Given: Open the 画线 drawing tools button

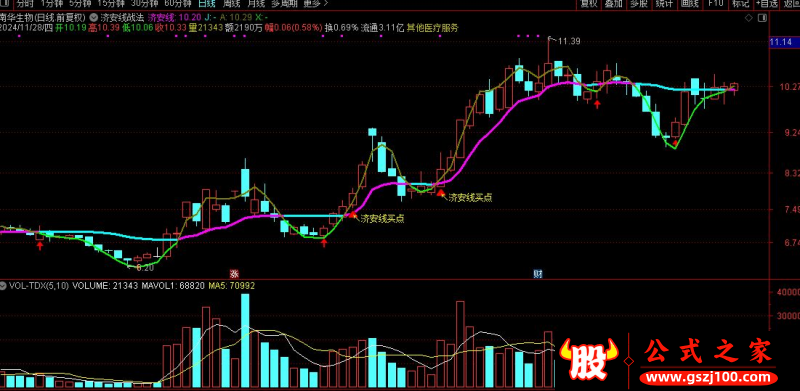Looking at the screenshot, I should [689, 4].
